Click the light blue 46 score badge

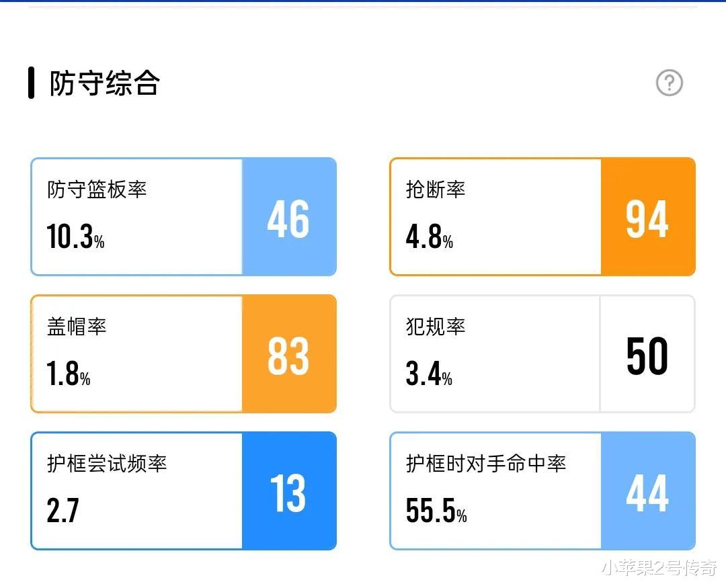(288, 217)
